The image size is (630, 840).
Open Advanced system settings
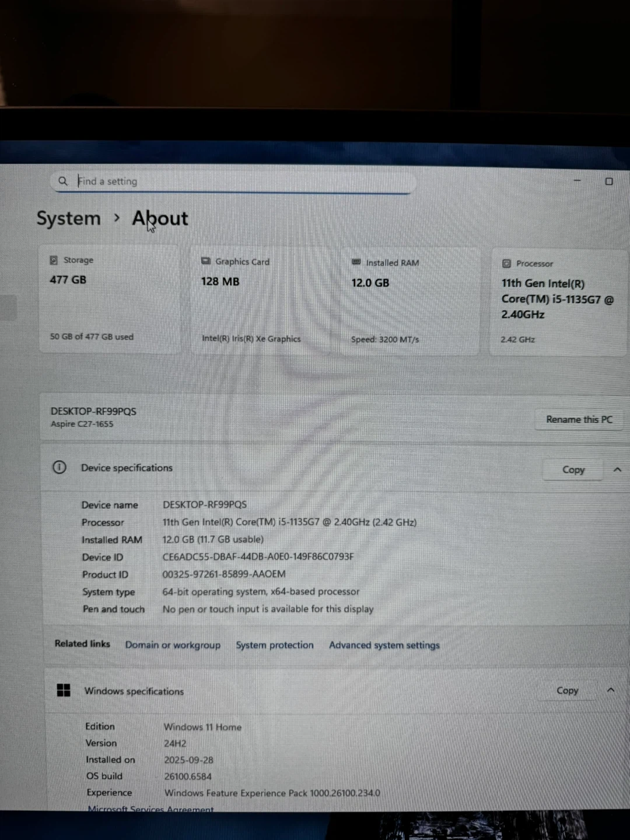coord(384,645)
